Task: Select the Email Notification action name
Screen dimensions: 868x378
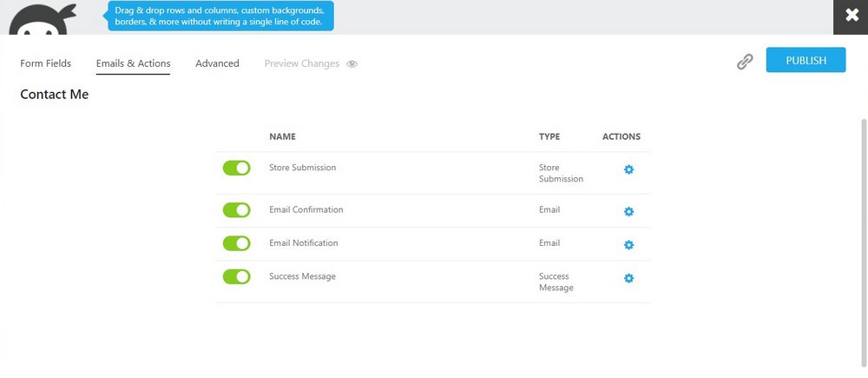Action: pos(303,242)
